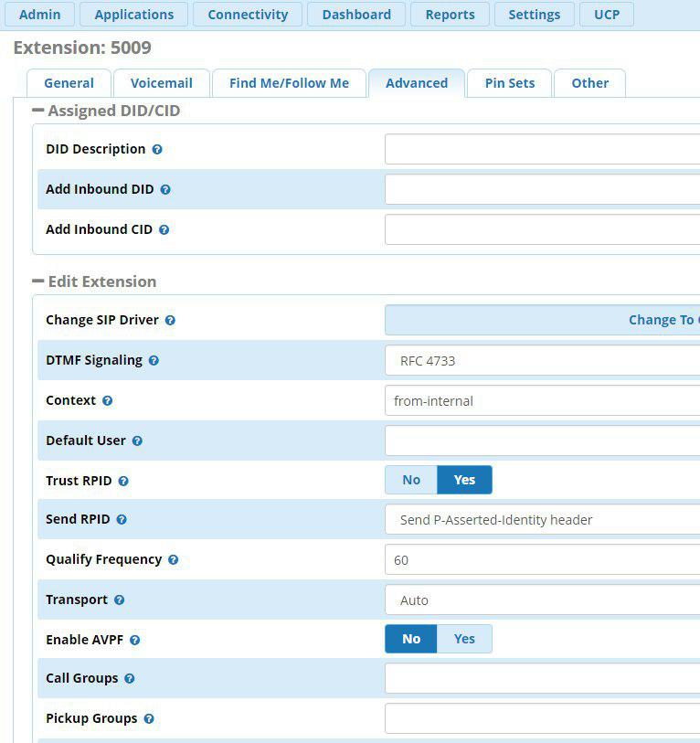Click help icon next to Change SIP Driver
The height and width of the screenshot is (743, 700).
coord(170,320)
